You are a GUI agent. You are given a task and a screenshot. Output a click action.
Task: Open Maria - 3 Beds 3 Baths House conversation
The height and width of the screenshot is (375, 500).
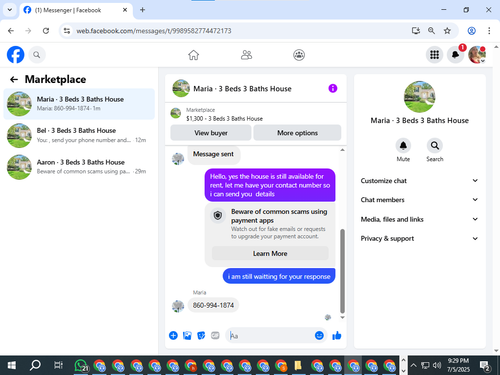(x=79, y=104)
